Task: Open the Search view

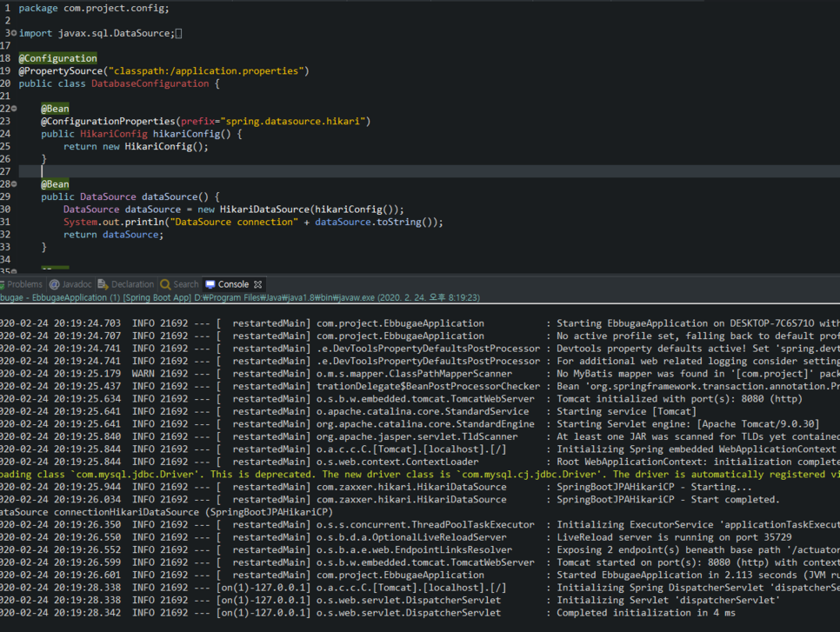Action: coord(163,283)
